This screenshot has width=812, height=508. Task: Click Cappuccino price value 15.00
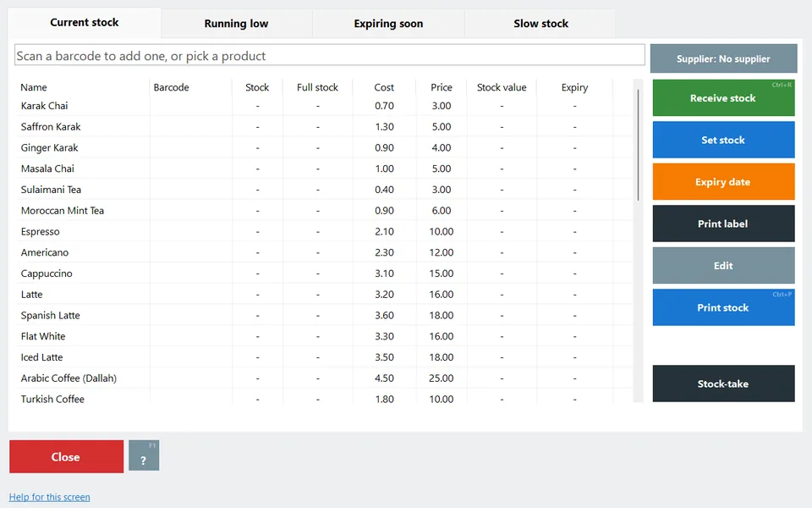tap(442, 273)
